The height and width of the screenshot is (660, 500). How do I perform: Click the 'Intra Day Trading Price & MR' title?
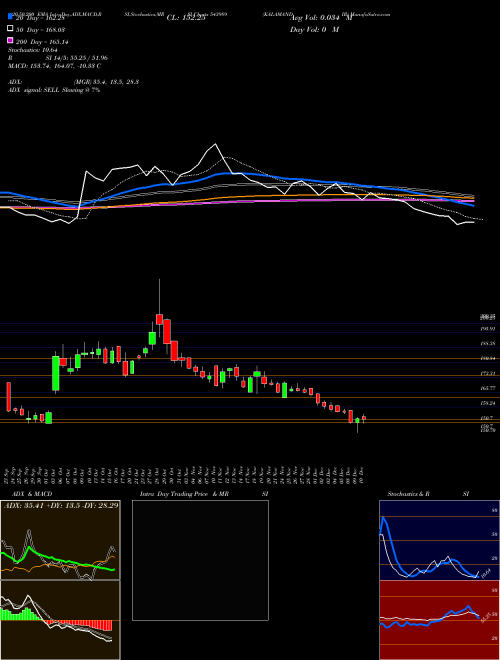(184, 494)
